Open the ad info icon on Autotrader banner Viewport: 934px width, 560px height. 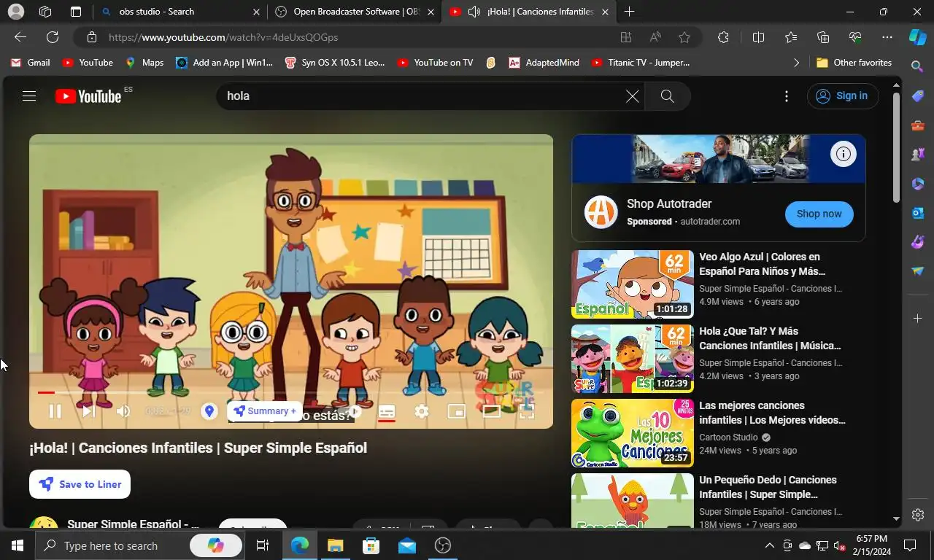(x=844, y=154)
